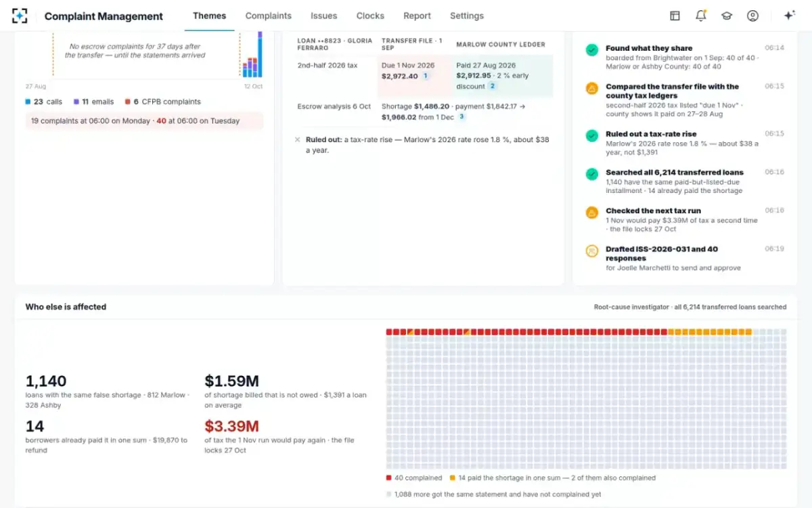This screenshot has height=508, width=812.
Task: Open the Report tab
Action: click(417, 16)
